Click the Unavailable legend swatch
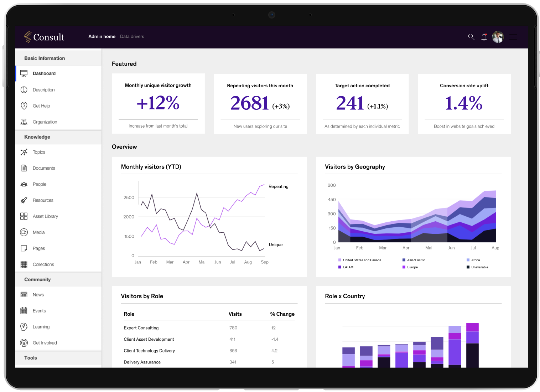The width and height of the screenshot is (540, 392). (x=468, y=267)
